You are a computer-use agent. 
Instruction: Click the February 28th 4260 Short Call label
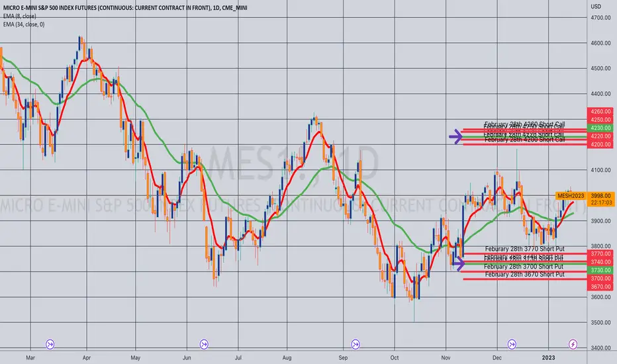pyautogui.click(x=524, y=124)
